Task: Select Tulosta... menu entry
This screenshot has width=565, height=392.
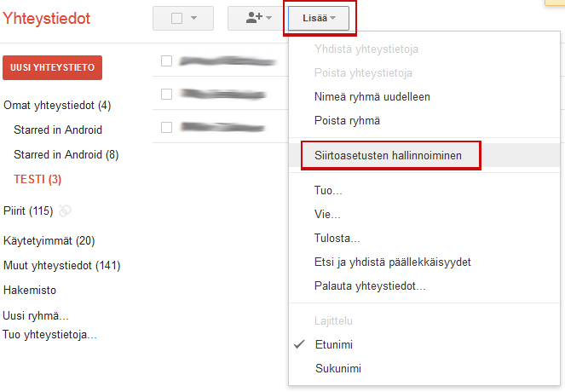Action: 337,239
